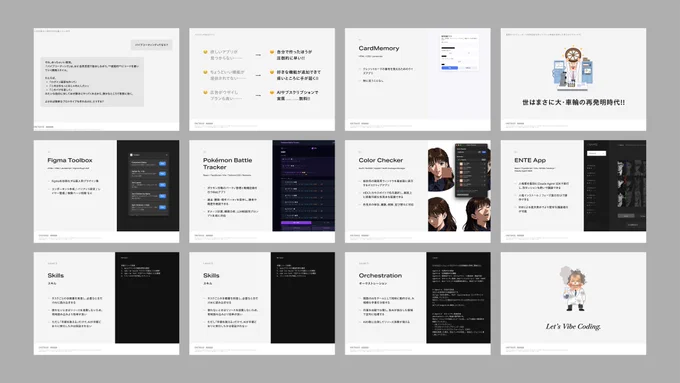The width and height of the screenshot is (680, 383).
Task: Click the Color Checker heading
Action: pos(381,160)
